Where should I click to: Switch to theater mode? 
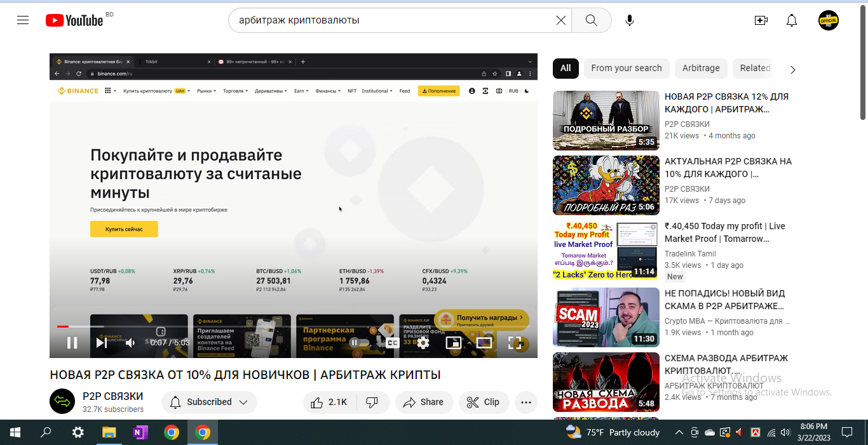(x=484, y=343)
